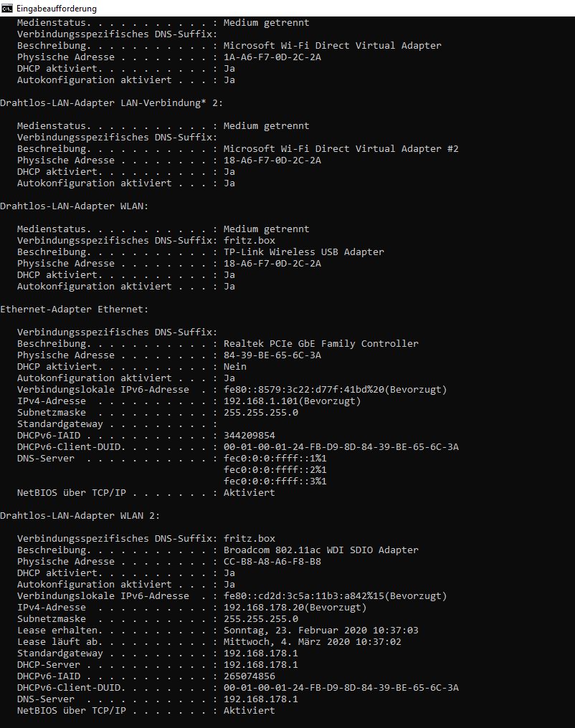Click DNS server entry fec0:0:0:ffff::1%1

coord(275,459)
